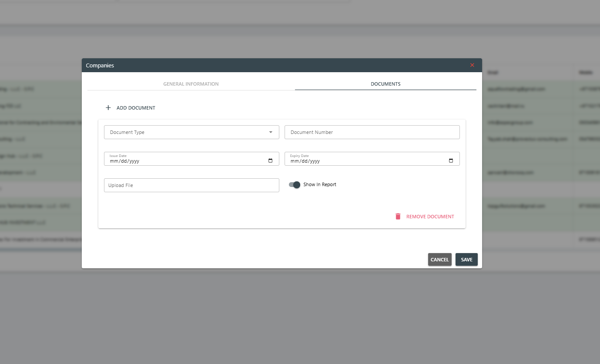The width and height of the screenshot is (600, 364).
Task: Click the Issue Date mm/dd/yyyy text
Action: coord(124,161)
